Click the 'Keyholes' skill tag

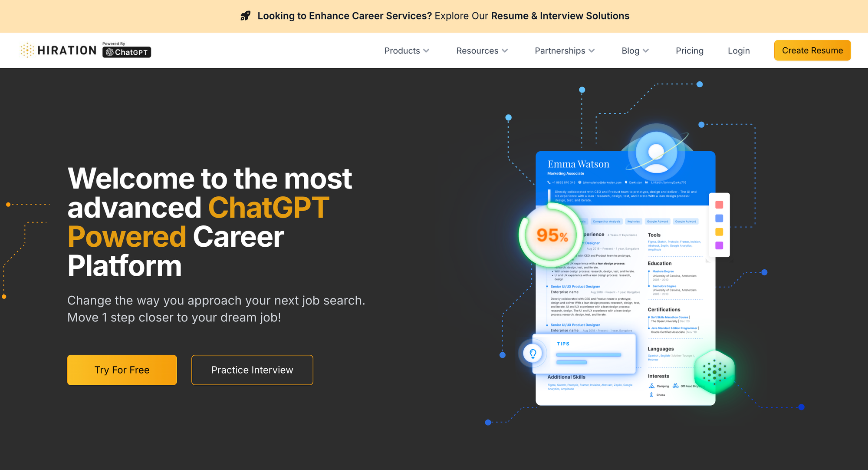pyautogui.click(x=633, y=222)
